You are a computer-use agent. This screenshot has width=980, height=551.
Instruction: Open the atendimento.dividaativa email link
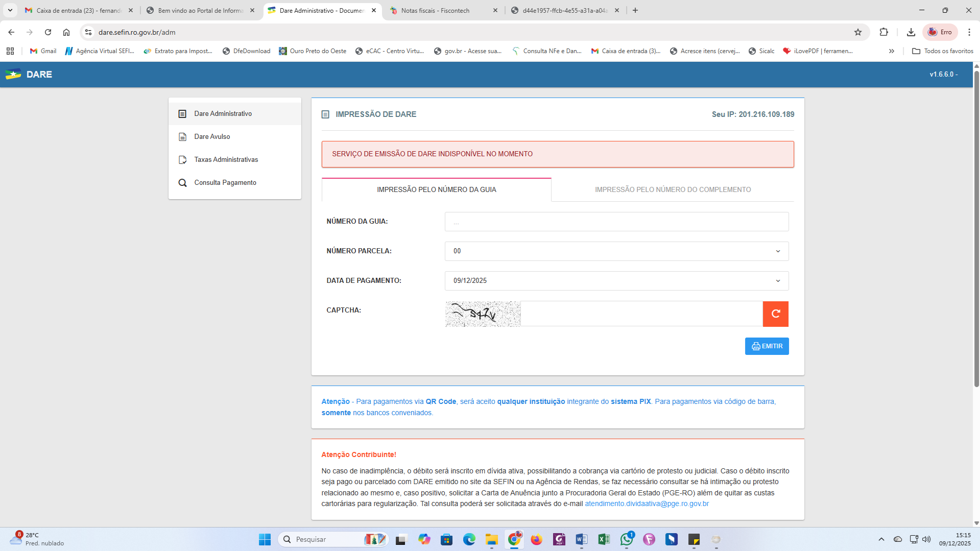coord(647,504)
